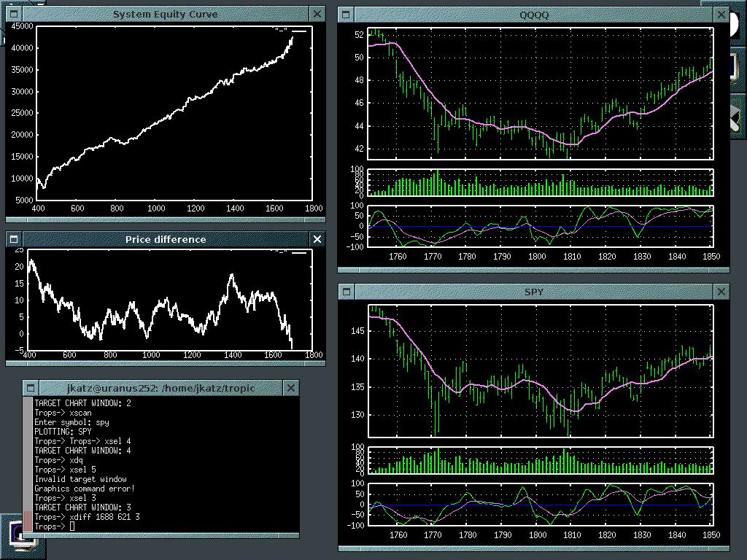747x560 pixels.
Task: Click the 25000 y-axis label in Equity Curve
Action: [x=22, y=113]
